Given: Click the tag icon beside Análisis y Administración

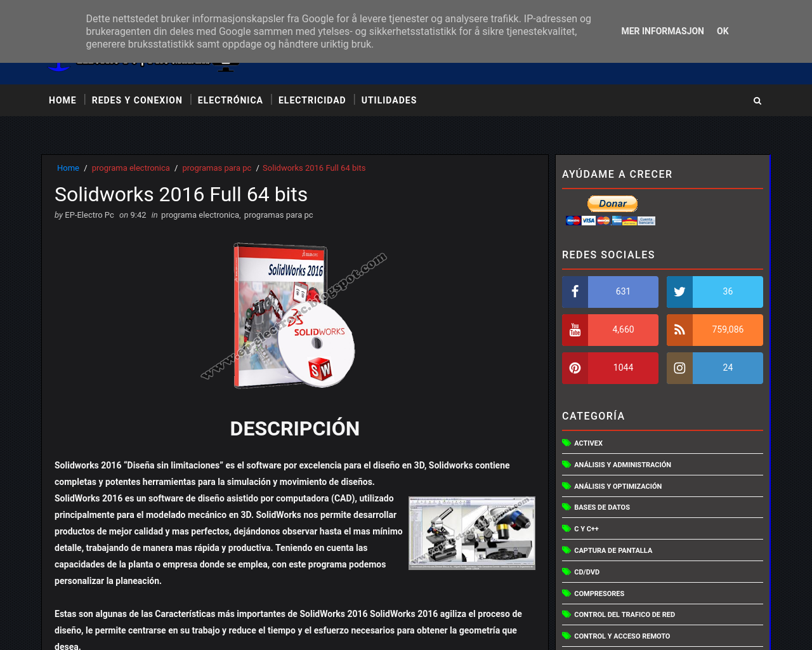Looking at the screenshot, I should pos(566,465).
